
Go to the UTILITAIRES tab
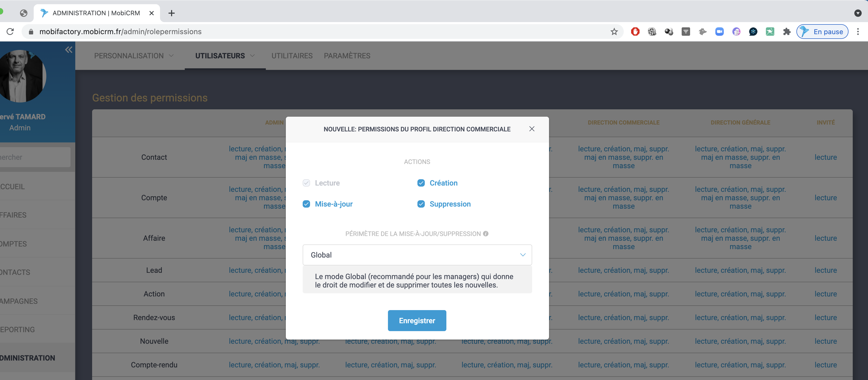pos(292,56)
